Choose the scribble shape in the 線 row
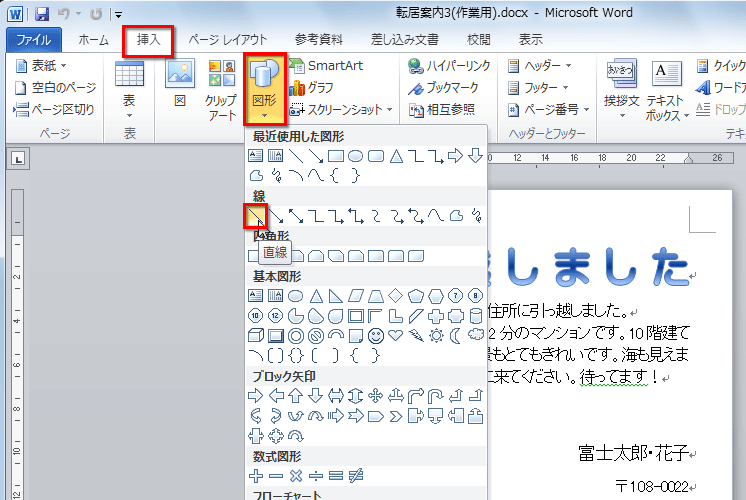The width and height of the screenshot is (746, 500). 476,216
